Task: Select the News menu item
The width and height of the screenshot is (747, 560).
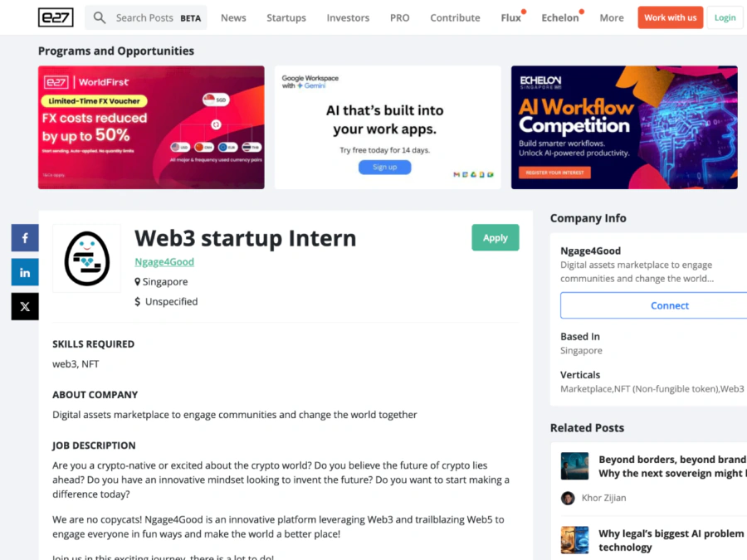Action: [x=233, y=17]
